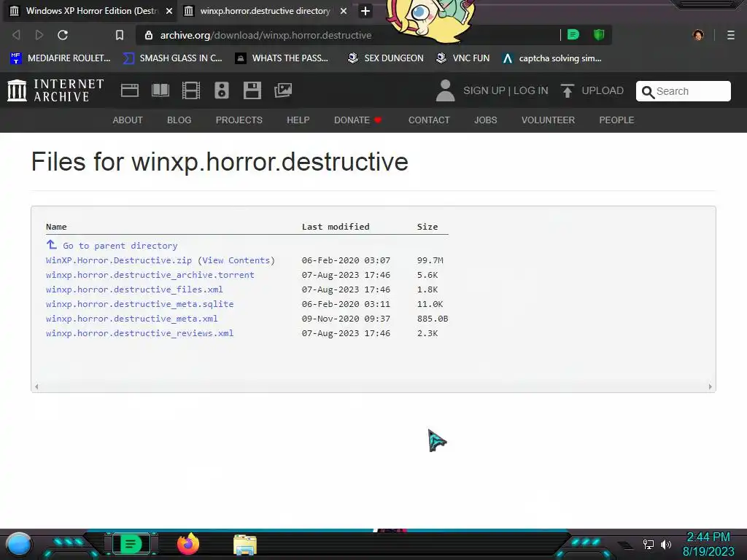The width and height of the screenshot is (747, 560).
Task: Open the Video film icon
Action: click(191, 90)
